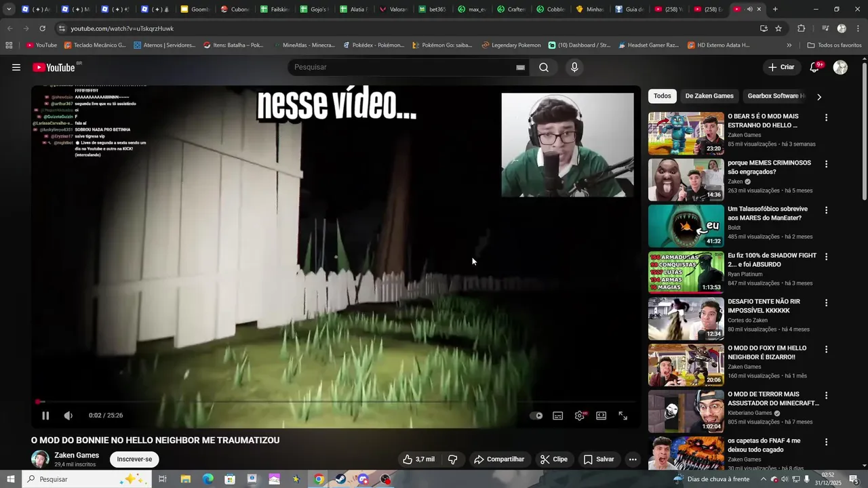868x488 pixels.
Task: Open the Criar create menu
Action: click(781, 67)
